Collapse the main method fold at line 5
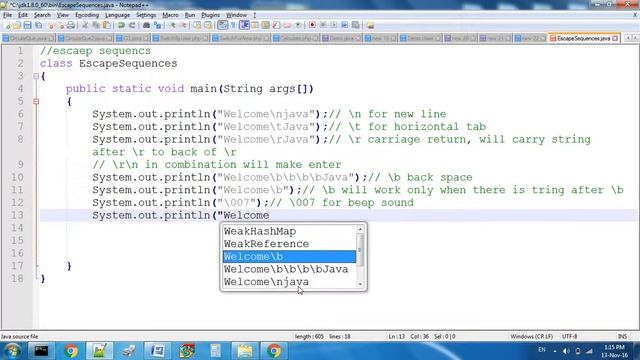This screenshot has width=640, height=360. point(36,101)
